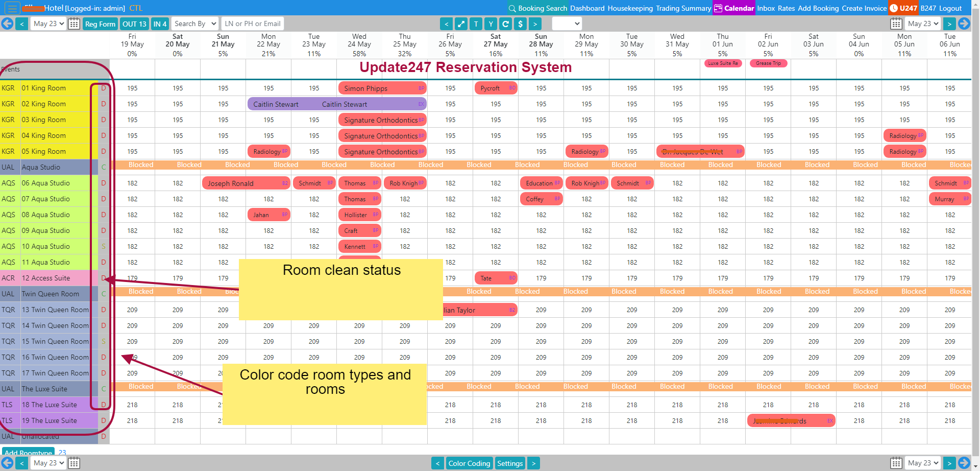Click the Booking Search magnifier icon
The width and height of the screenshot is (980, 471).
[x=512, y=8]
